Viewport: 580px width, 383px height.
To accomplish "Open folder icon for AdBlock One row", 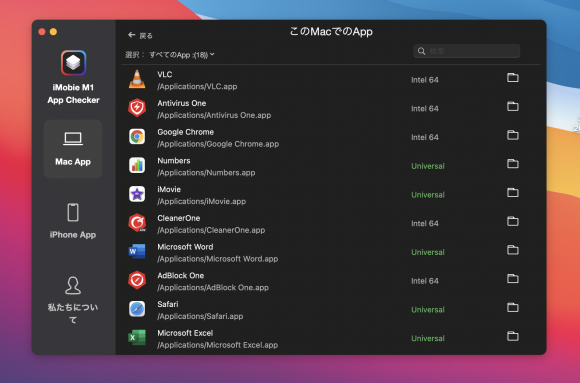I will pyautogui.click(x=513, y=279).
